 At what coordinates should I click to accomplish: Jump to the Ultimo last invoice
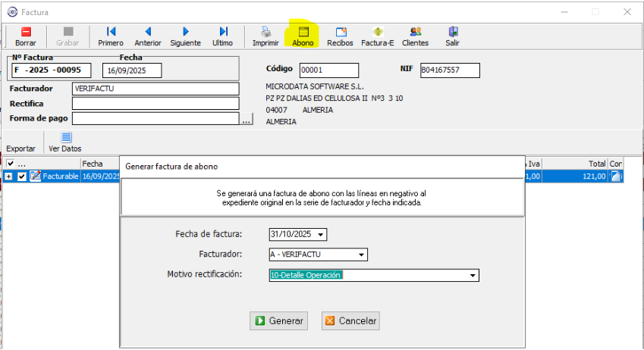(223, 33)
